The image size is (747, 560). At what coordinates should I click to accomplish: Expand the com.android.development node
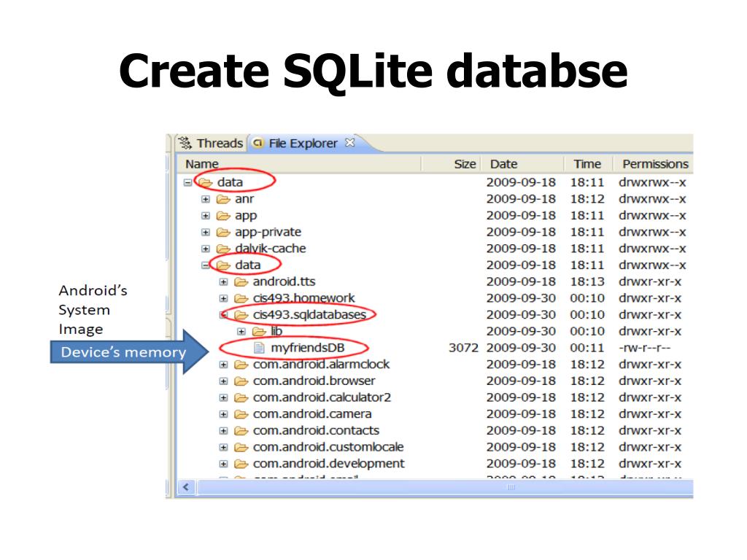coord(223,464)
